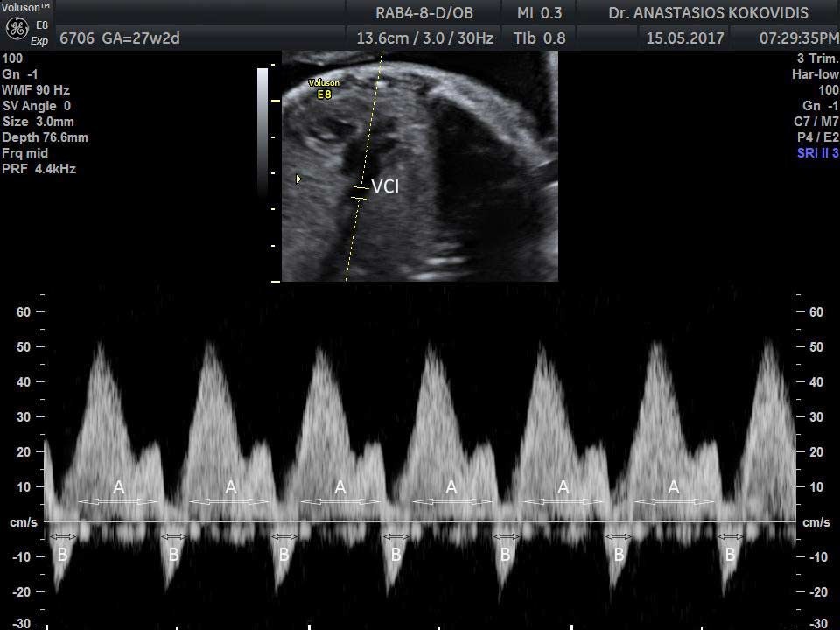The height and width of the screenshot is (630, 840).
Task: Select the "TIb 0.8" thermal index value
Action: click(540, 38)
